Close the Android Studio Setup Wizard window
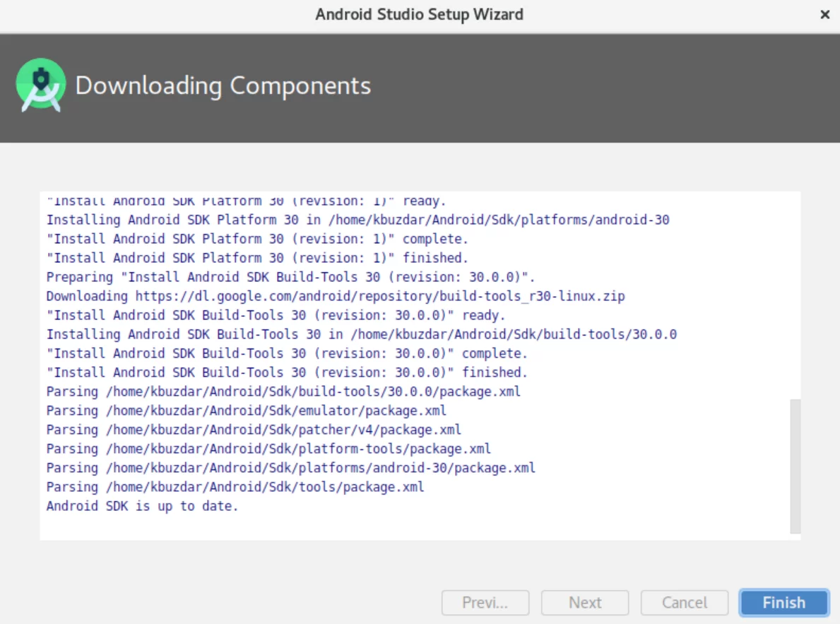Screen dimensions: 840x624 (x=824, y=14)
